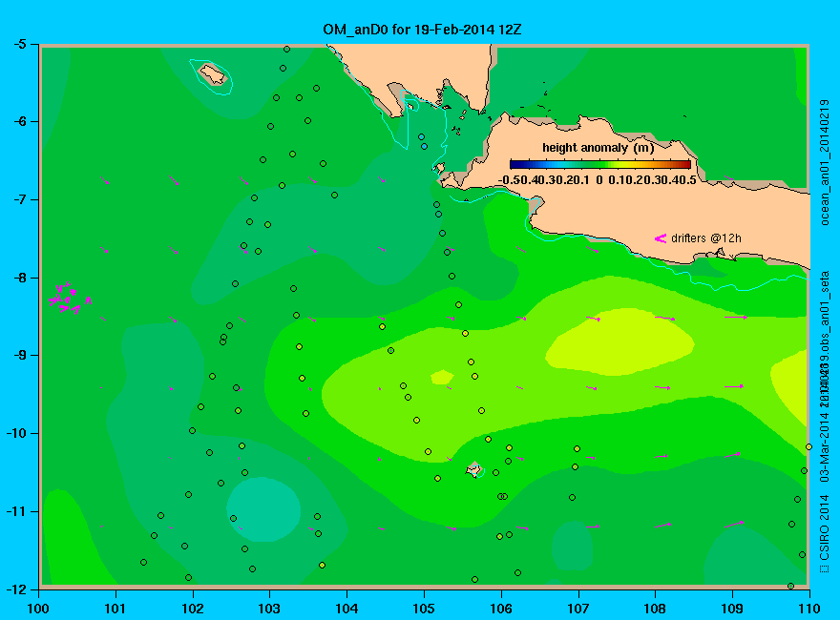Click the x-axis label "110"
This screenshot has width=840, height=620.
809,609
